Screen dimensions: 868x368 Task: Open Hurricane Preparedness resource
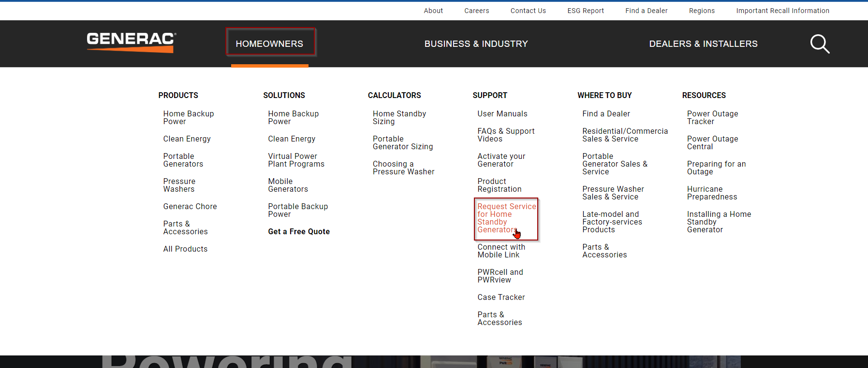(712, 193)
